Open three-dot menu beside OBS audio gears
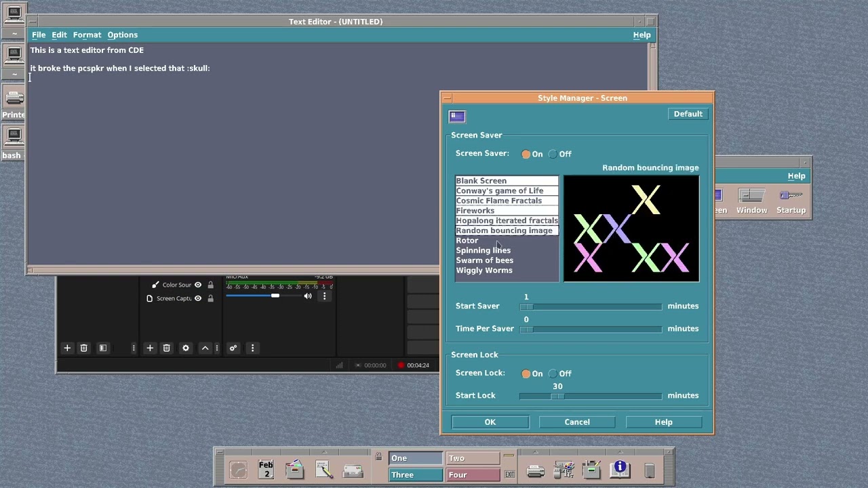Screen dimensions: 868x488 [252, 348]
